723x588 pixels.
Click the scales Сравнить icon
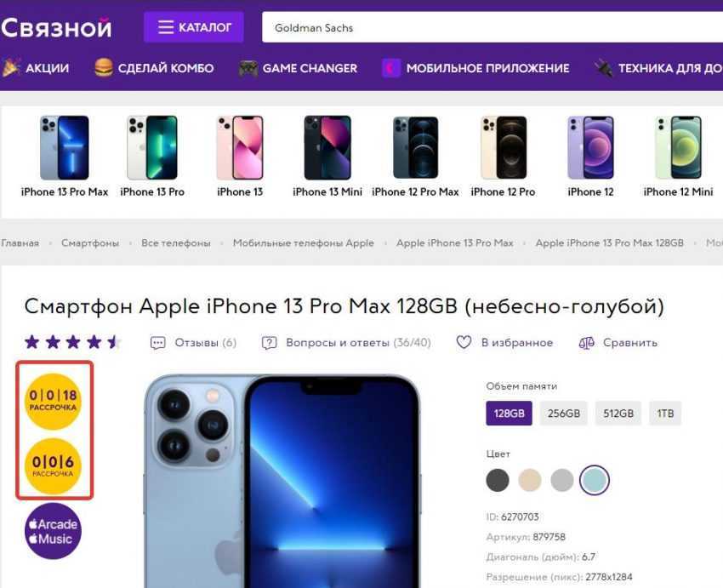[x=586, y=343]
